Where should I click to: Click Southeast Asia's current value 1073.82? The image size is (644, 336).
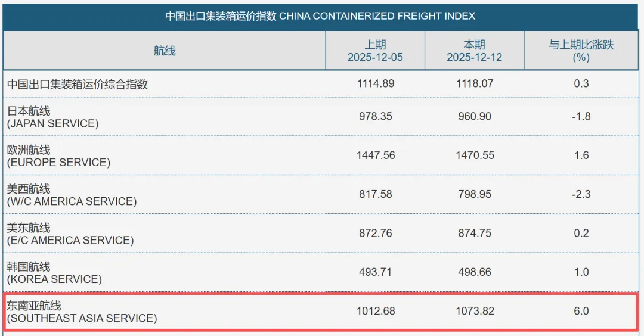point(475,311)
